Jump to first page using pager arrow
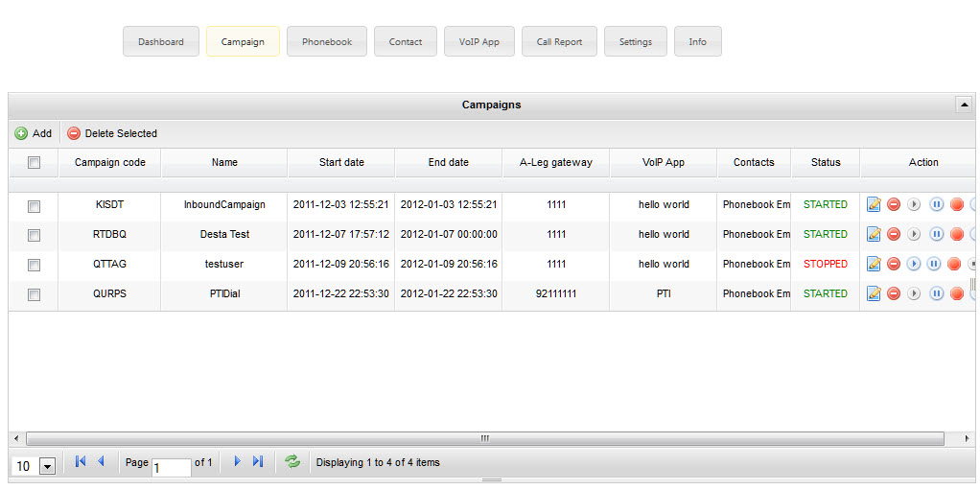 [81, 462]
